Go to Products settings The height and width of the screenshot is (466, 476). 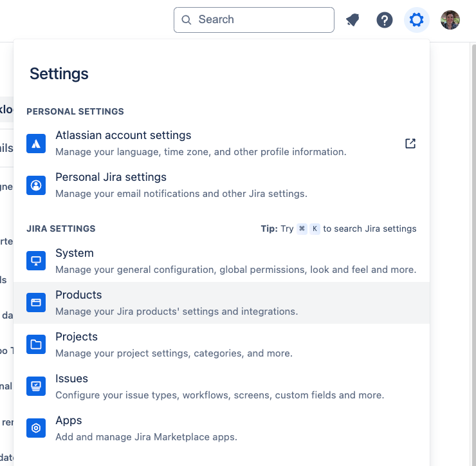coord(222,303)
